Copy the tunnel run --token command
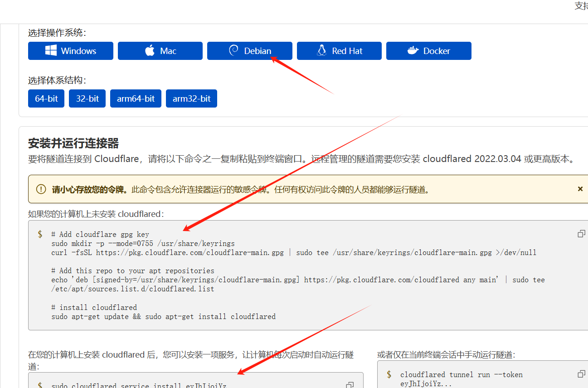 (581, 374)
